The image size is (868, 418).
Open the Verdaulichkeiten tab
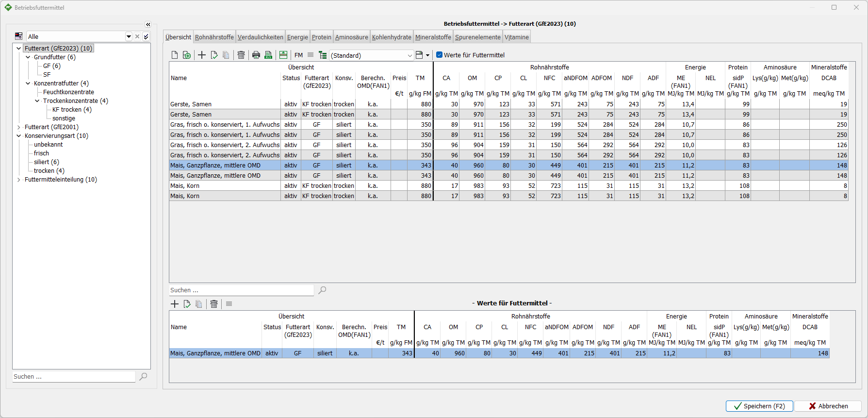[x=261, y=37]
